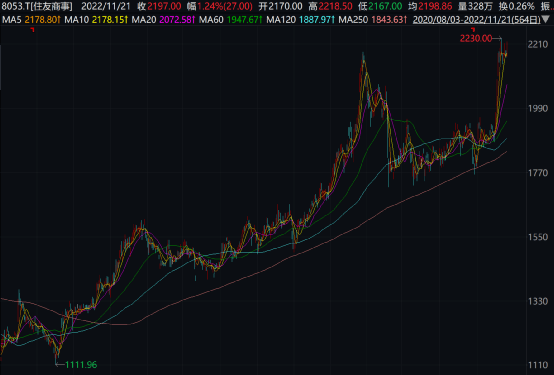Select the 8053.T[住友商事] stock title
The height and width of the screenshot is (375, 554).
tap(37, 6)
